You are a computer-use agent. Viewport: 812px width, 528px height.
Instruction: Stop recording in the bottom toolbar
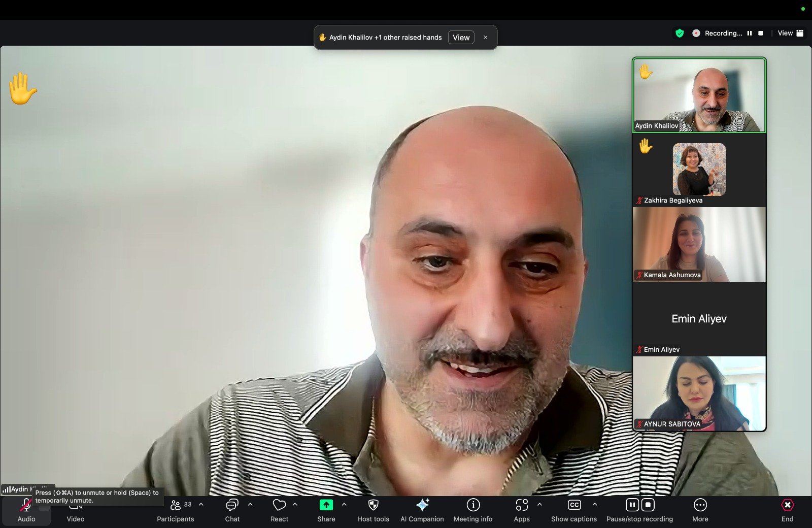point(648,505)
